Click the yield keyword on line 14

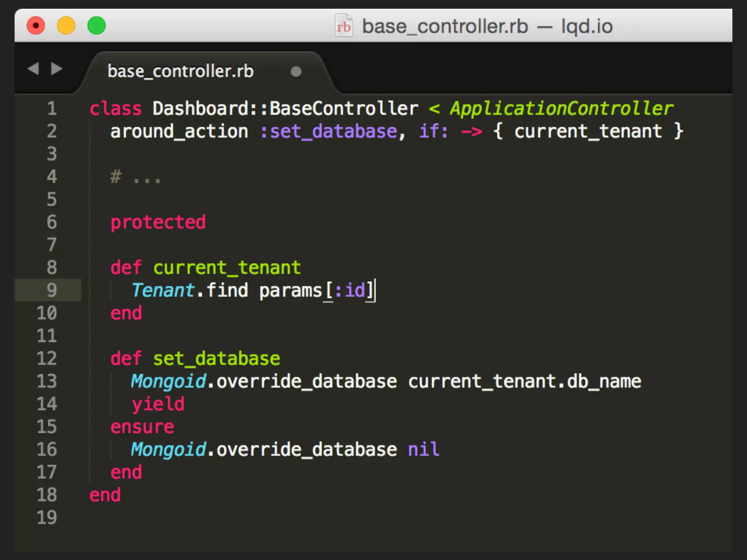(x=158, y=404)
